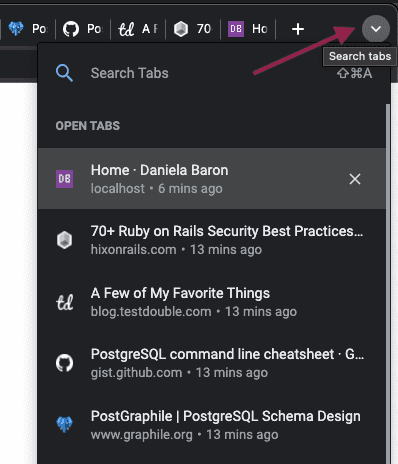Open PostgreSQL command line cheatsheet entry

pos(212,363)
